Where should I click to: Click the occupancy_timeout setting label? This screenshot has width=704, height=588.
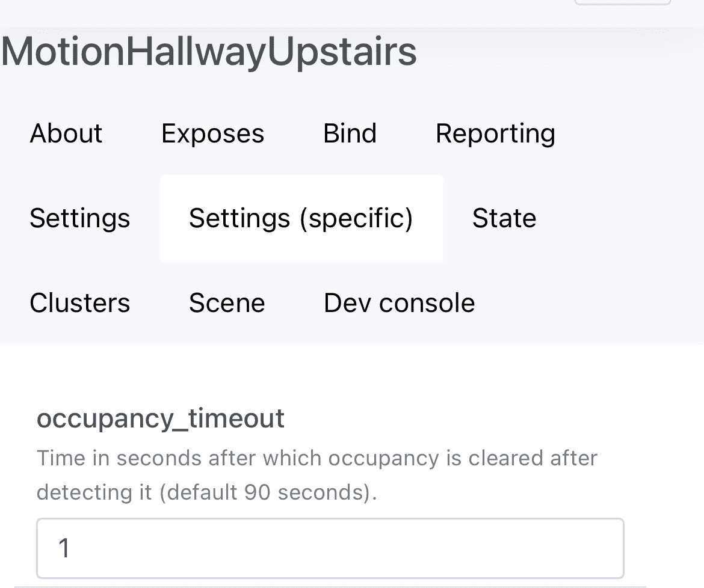(x=161, y=418)
